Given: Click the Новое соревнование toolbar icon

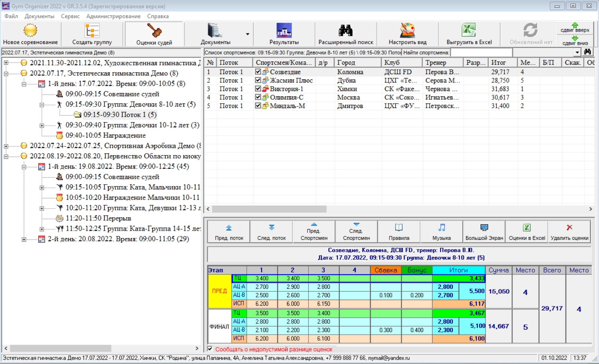Looking at the screenshot, I should pyautogui.click(x=30, y=34).
